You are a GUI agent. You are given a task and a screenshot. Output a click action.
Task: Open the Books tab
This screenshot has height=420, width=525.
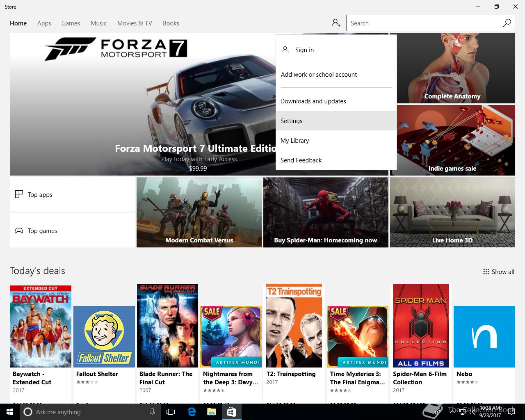pyautogui.click(x=171, y=23)
